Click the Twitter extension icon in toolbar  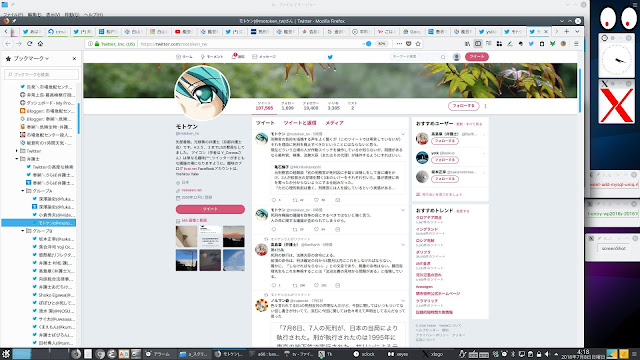531,44
